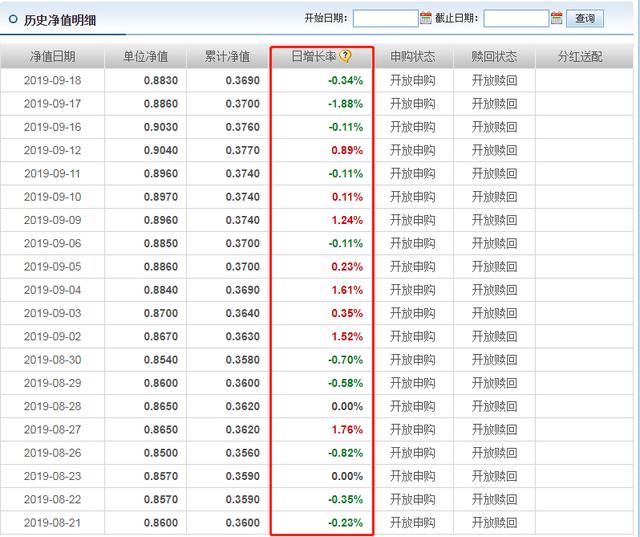
Task: Click the cumulative net value 0.3560
Action: point(242,453)
